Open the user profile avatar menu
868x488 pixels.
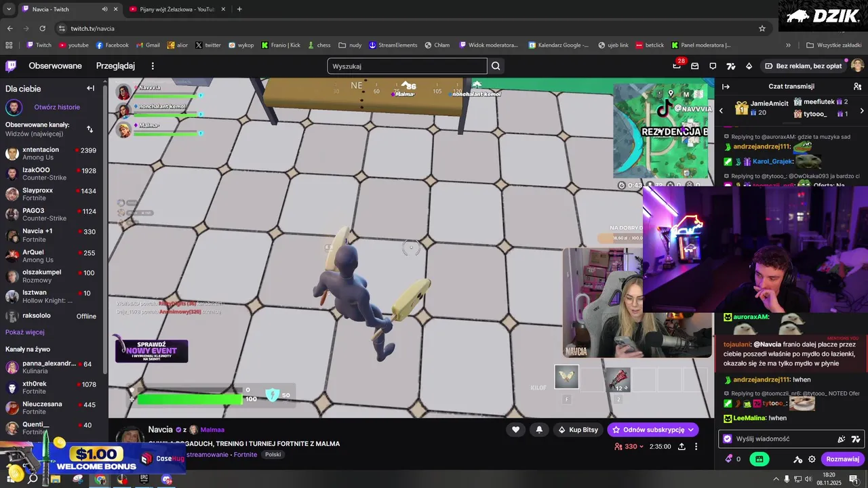[857, 66]
